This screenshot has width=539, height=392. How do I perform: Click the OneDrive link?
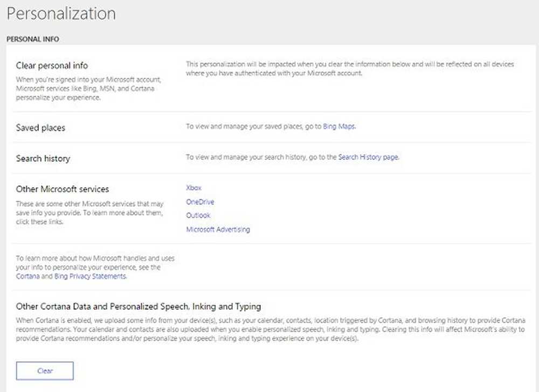click(x=200, y=202)
